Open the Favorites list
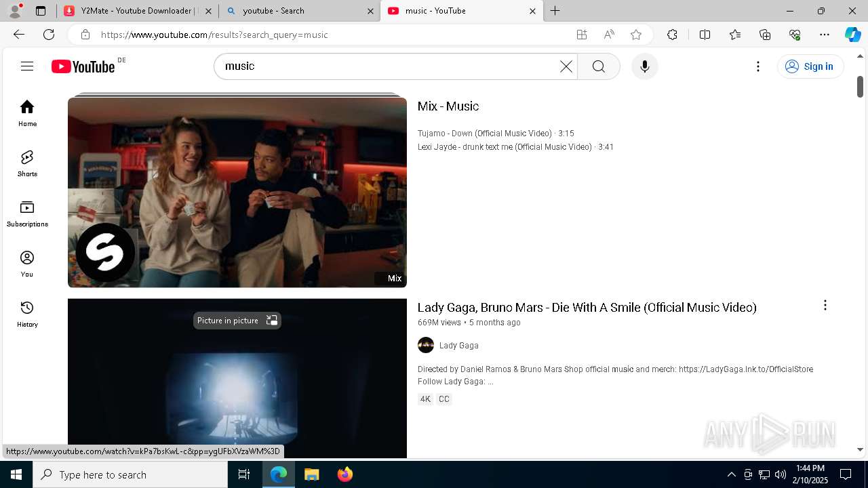This screenshot has height=488, width=868. (735, 35)
